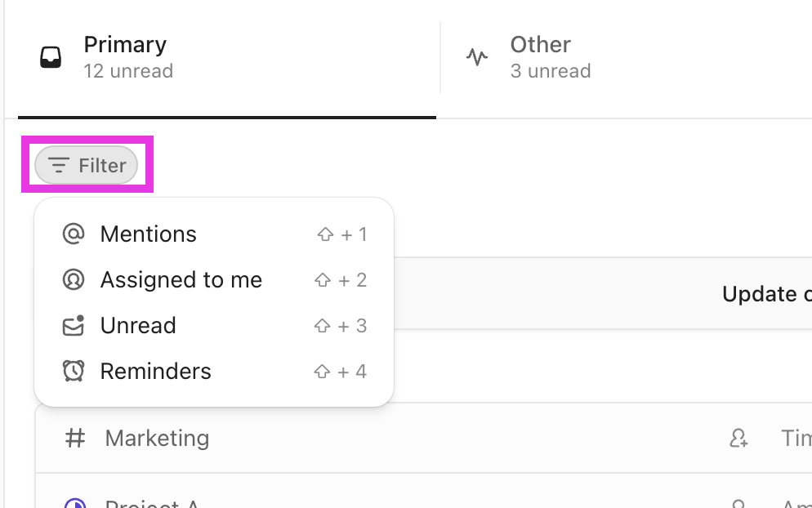
Task: Click the Assigned to me person icon
Action: [x=74, y=280]
